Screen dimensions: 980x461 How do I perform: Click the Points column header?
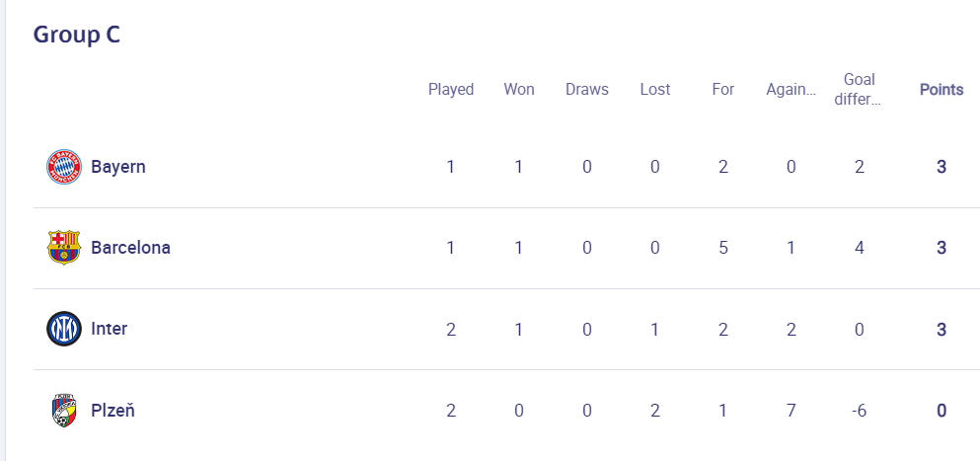[x=942, y=90]
